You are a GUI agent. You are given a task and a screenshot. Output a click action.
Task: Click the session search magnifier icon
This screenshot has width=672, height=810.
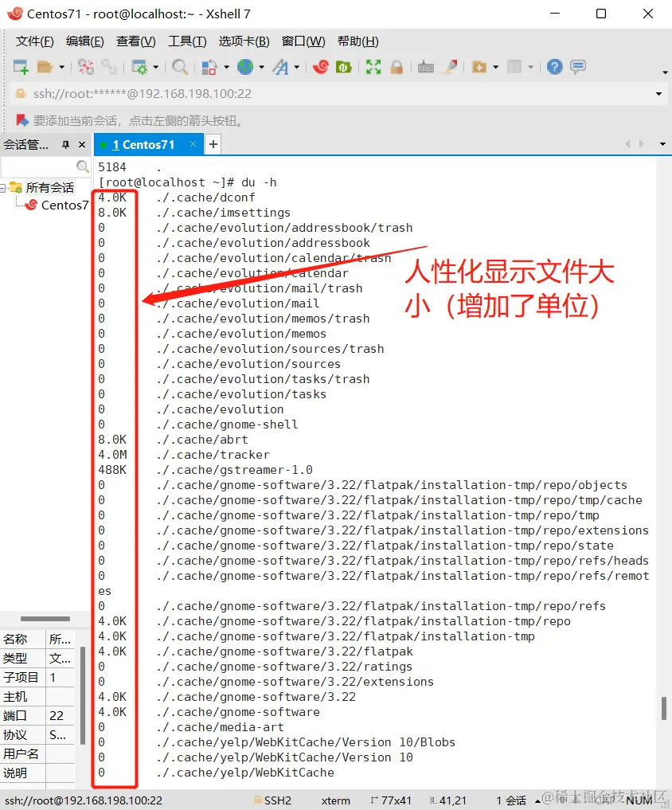coord(83,166)
